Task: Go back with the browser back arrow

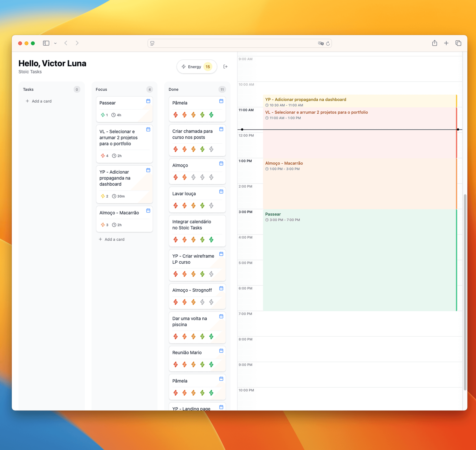Action: [x=66, y=43]
